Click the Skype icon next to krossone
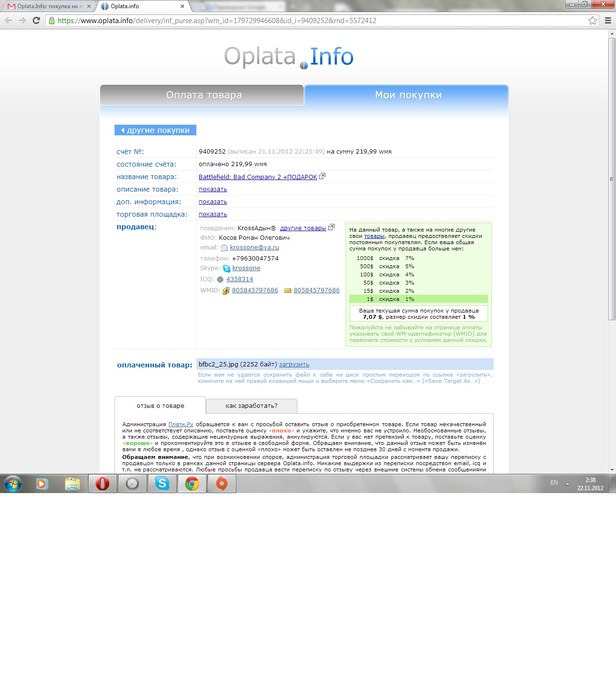 pyautogui.click(x=227, y=268)
